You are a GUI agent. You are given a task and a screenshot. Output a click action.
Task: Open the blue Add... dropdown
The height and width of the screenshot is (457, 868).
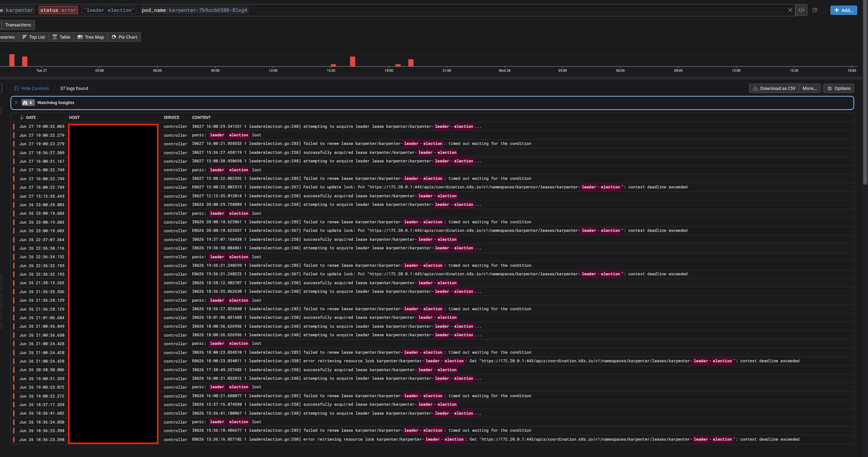(x=843, y=10)
